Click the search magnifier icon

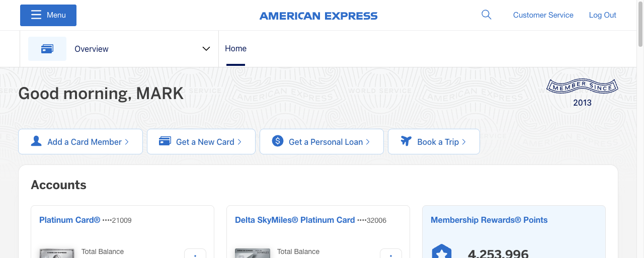click(x=486, y=15)
